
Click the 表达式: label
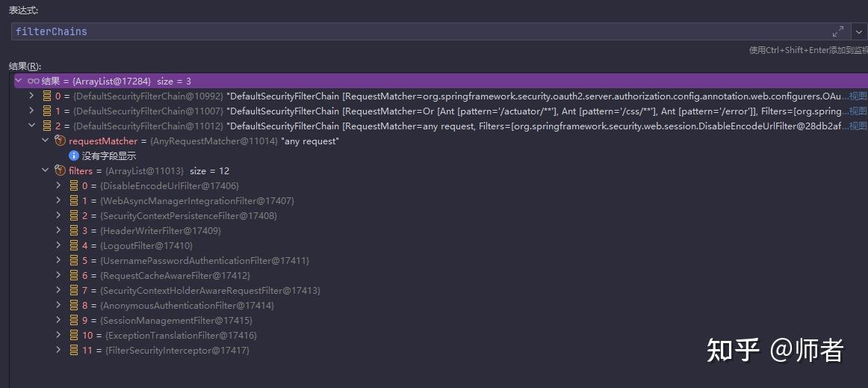24,10
